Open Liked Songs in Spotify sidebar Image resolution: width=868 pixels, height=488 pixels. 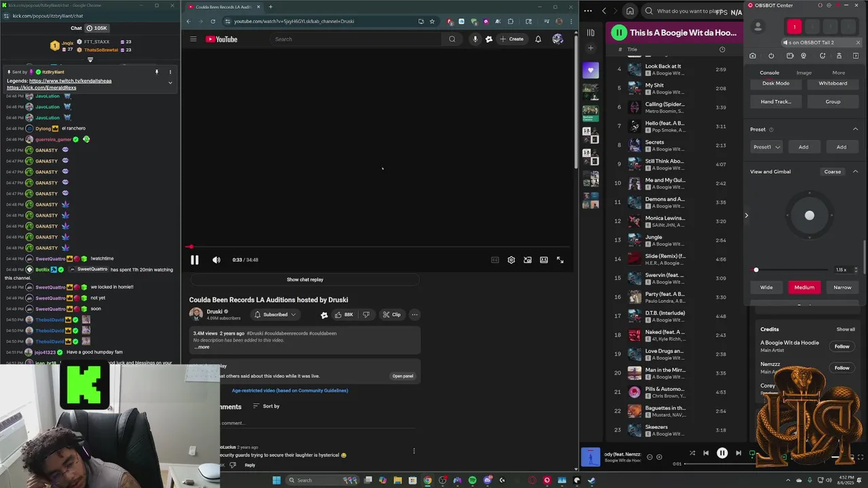coord(591,70)
